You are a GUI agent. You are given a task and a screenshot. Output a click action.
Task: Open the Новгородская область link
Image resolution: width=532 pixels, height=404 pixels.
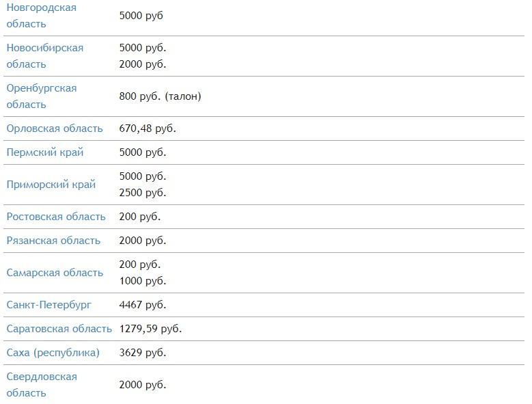point(41,8)
